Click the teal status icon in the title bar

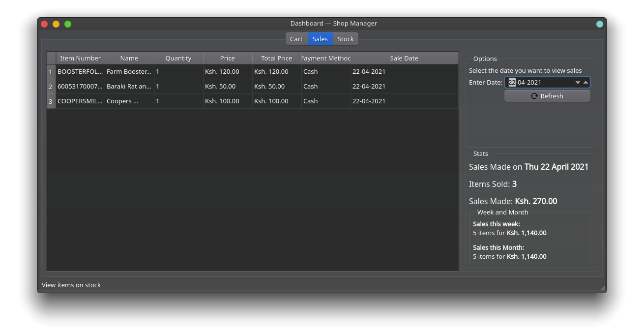600,23
